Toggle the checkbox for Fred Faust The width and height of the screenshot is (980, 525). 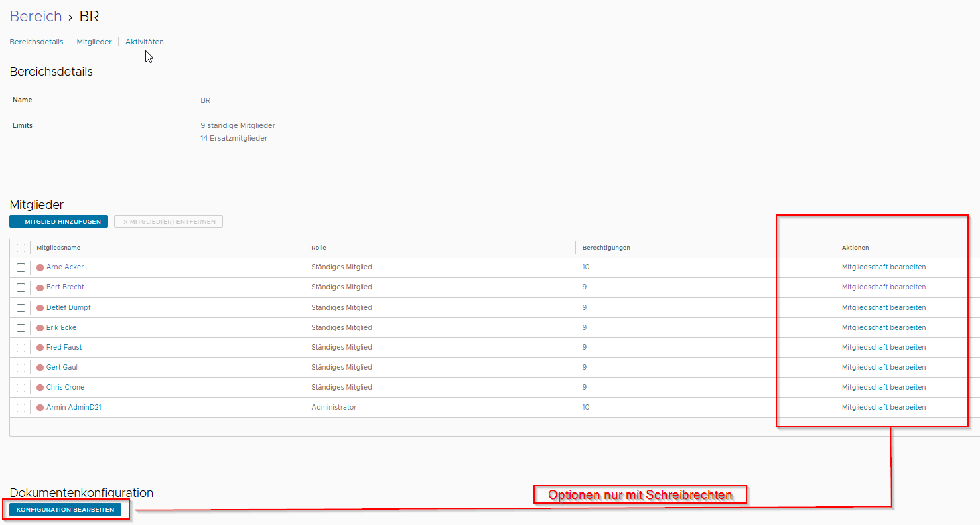point(21,348)
